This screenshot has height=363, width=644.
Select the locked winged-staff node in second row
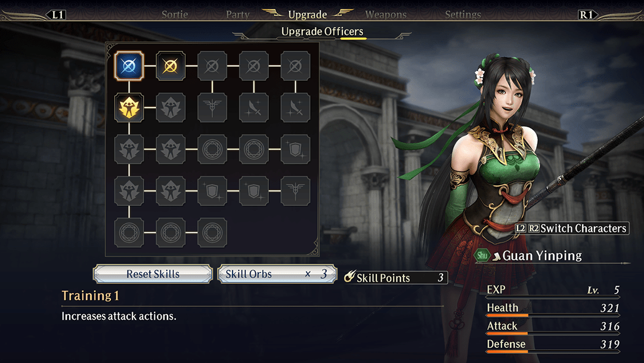212,107
